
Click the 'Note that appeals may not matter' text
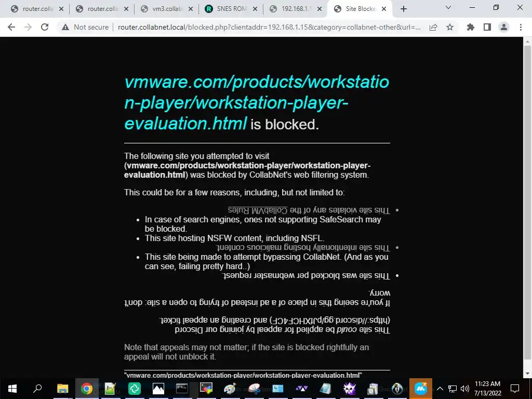pyautogui.click(x=246, y=352)
